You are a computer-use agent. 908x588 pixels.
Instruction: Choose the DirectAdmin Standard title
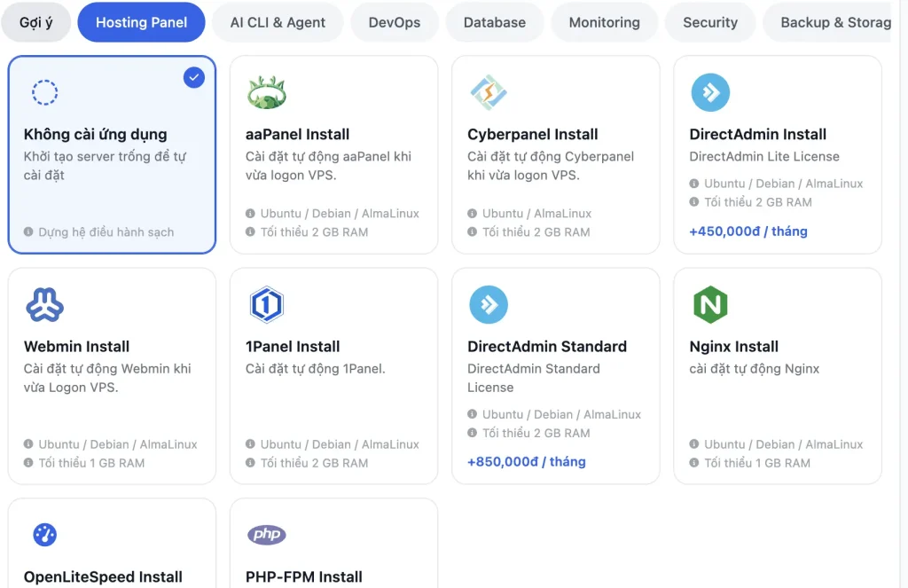pos(546,347)
